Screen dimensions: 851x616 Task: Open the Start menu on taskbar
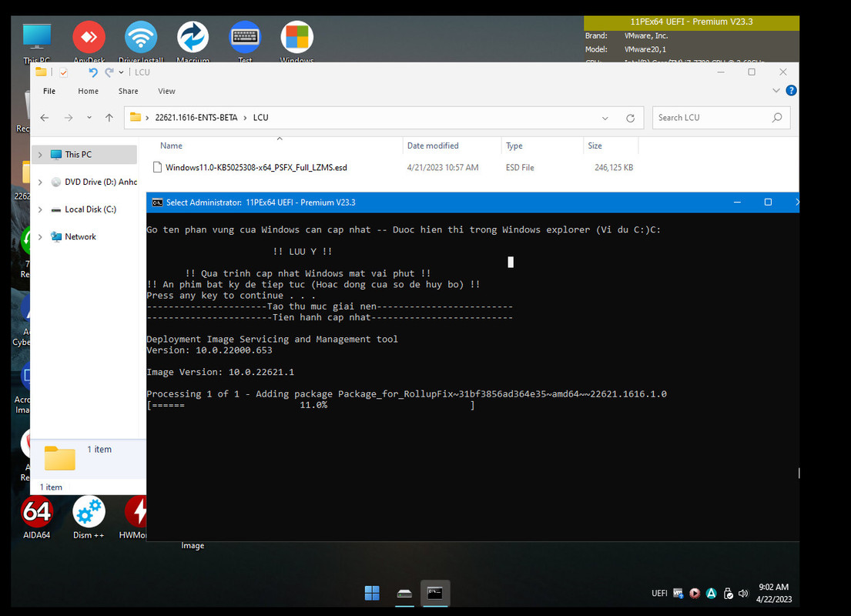point(372,593)
